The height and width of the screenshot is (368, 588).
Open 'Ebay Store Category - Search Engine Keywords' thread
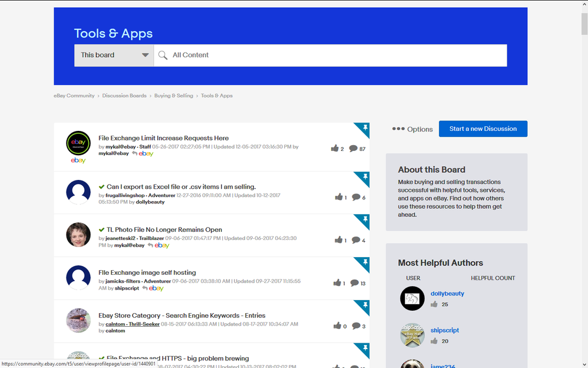click(182, 316)
